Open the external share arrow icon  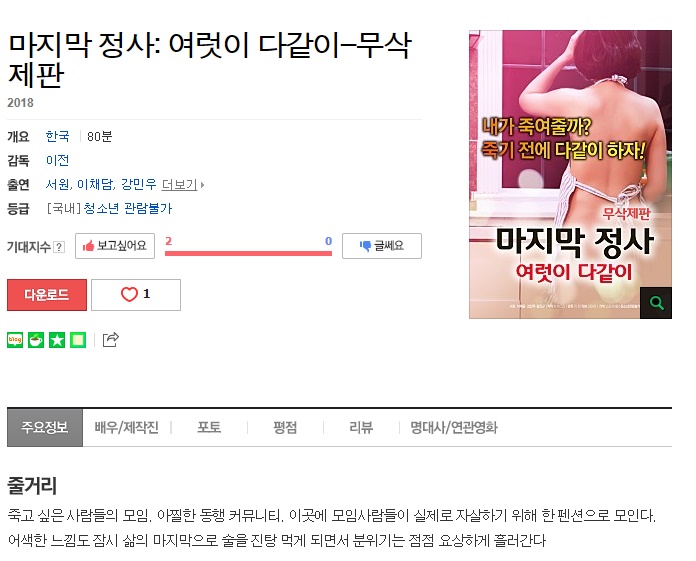point(111,340)
